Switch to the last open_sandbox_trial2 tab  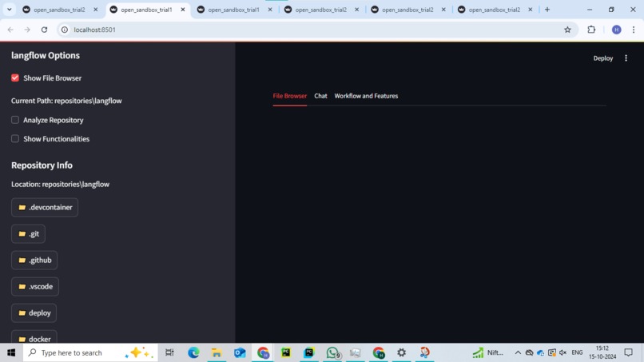495,10
